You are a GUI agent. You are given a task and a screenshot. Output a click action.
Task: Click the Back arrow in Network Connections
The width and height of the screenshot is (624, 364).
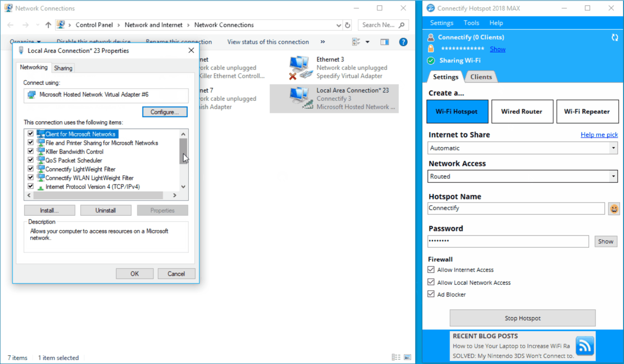tap(11, 25)
